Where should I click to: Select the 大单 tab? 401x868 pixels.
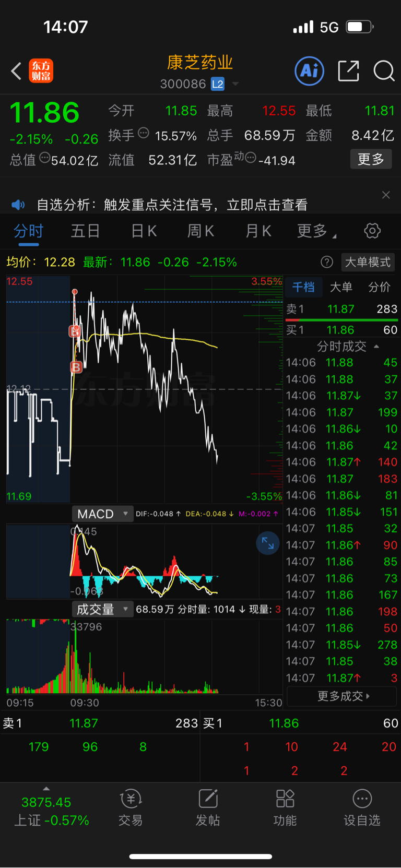[341, 287]
